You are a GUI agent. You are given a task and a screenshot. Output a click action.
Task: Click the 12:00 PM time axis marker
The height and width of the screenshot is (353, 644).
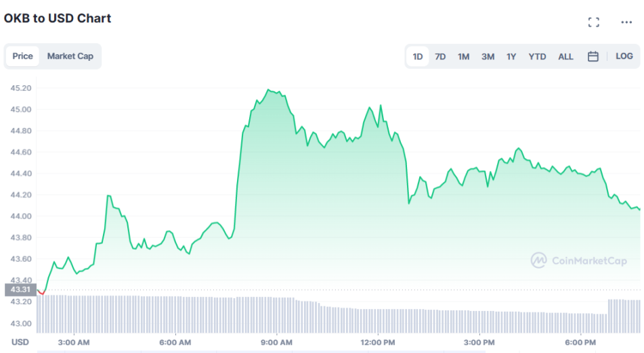(x=379, y=342)
